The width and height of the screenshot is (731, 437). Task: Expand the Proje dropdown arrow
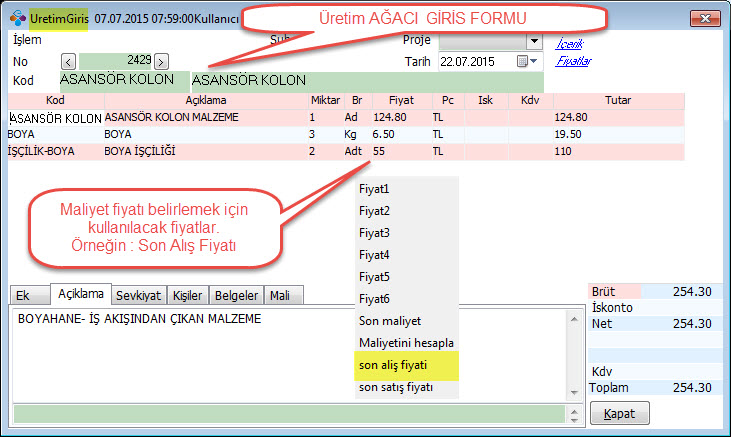pos(534,41)
